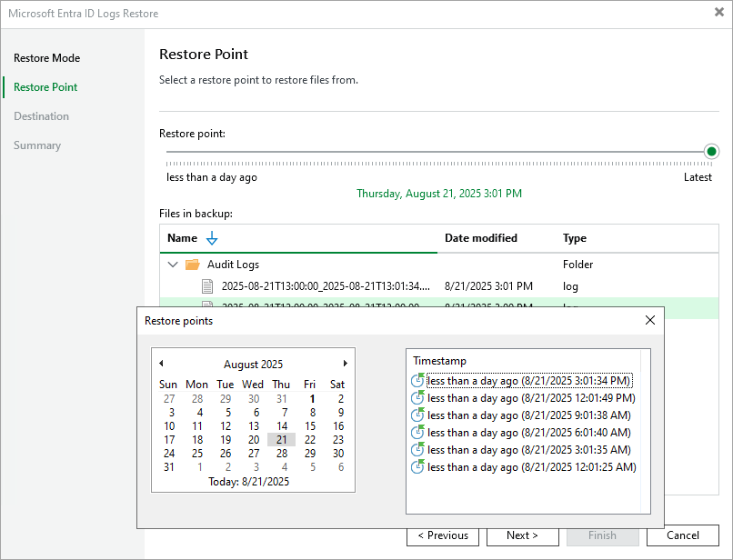
Task: Switch to the Restore Point step
Action: pyautogui.click(x=45, y=87)
